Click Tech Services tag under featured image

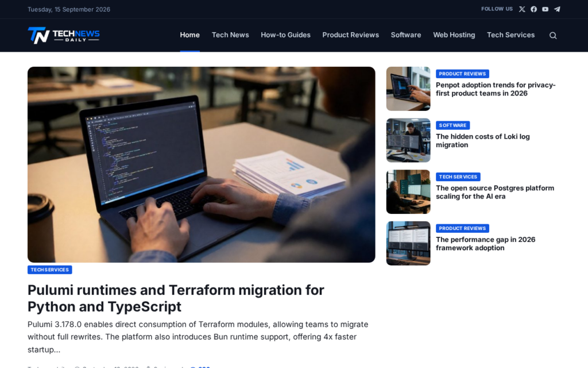click(x=50, y=270)
